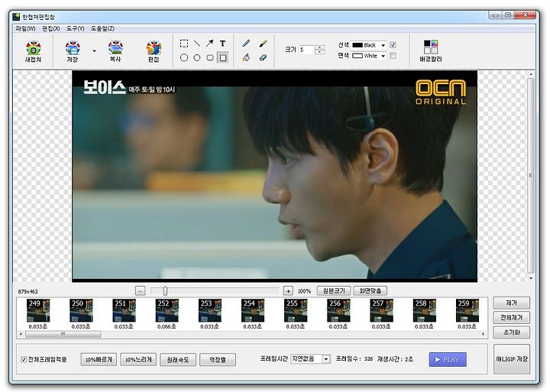Increase 크기 size with up stepper
The height and width of the screenshot is (392, 550).
pyautogui.click(x=319, y=47)
